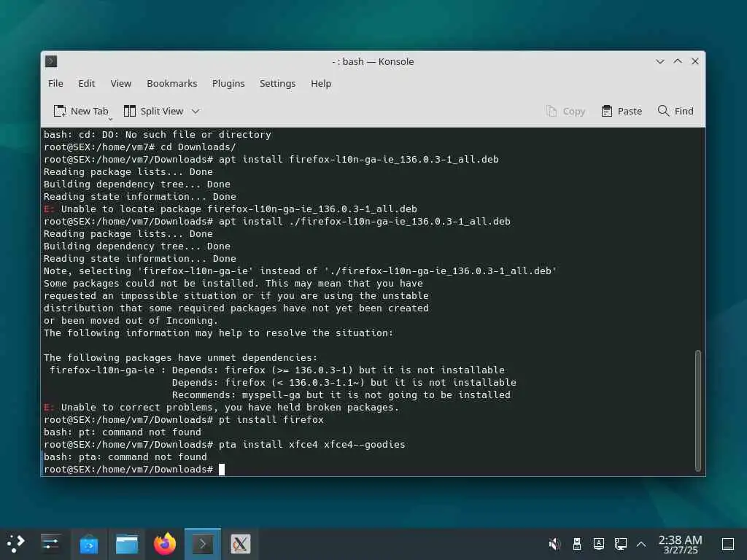Click the X application icon in taskbar
This screenshot has height=560, width=747.
click(x=241, y=544)
